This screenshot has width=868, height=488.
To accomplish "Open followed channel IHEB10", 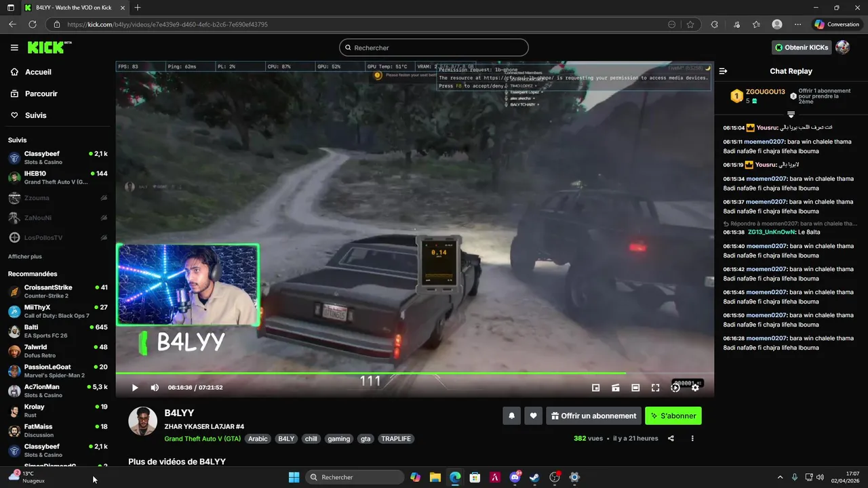I will tap(58, 178).
